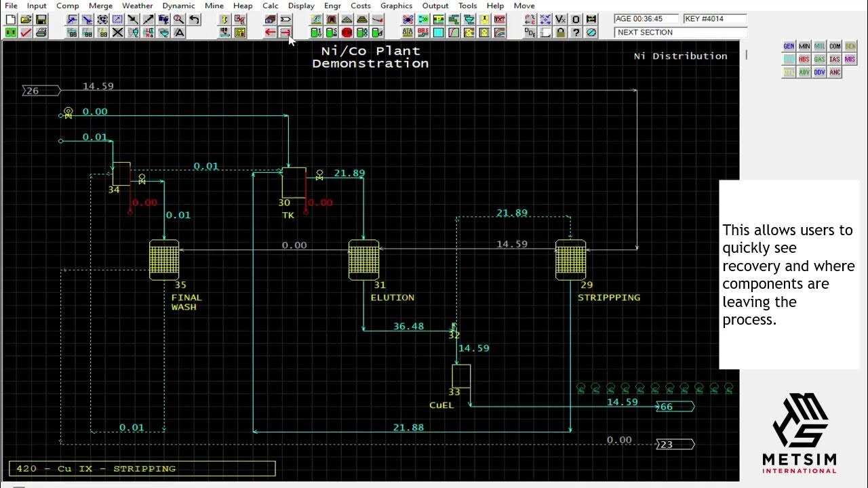
Task: Toggle the GEN palette button
Action: [x=789, y=46]
